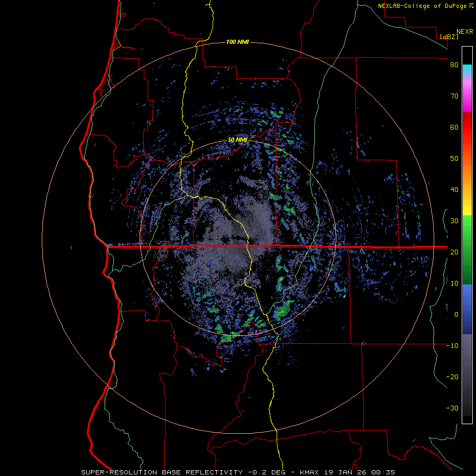
Task: Click the KMAX station identifier in the caption
Action: point(309,472)
